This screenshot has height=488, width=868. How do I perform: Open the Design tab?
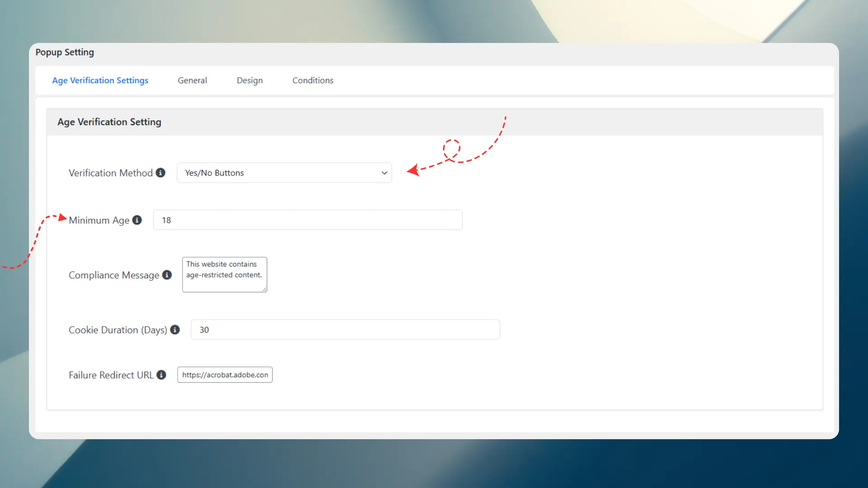[250, 80]
